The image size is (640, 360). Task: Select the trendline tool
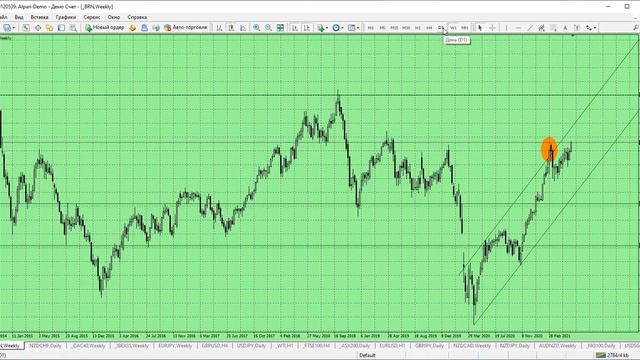(530, 28)
